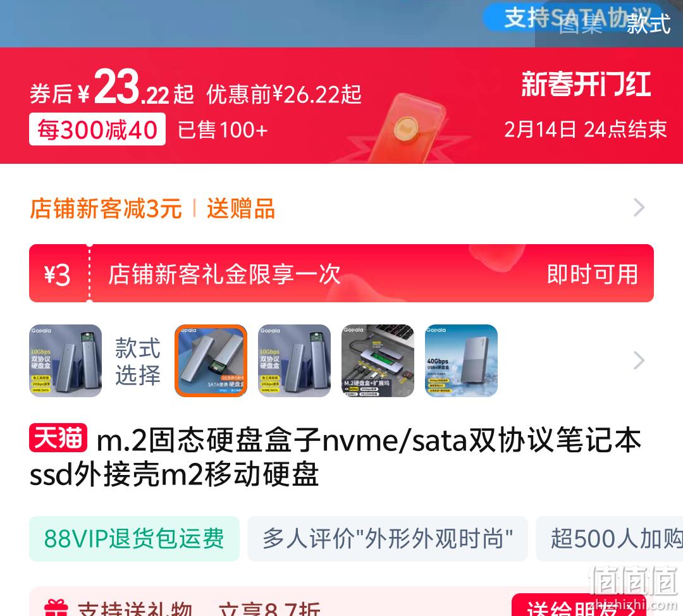This screenshot has width=683, height=616.
Task: Choose the 10Gbps dual-protocol style after selected one
Action: [295, 360]
